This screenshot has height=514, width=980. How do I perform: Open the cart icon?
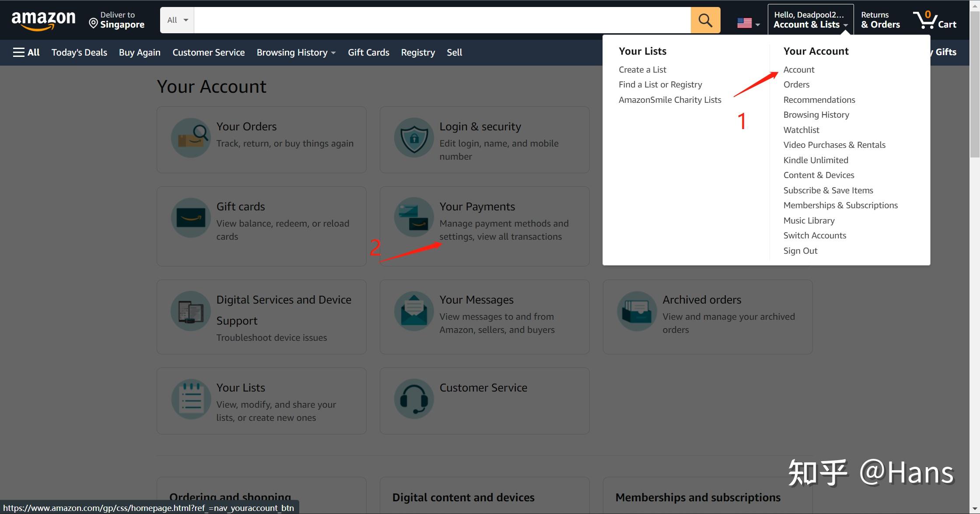click(x=934, y=20)
